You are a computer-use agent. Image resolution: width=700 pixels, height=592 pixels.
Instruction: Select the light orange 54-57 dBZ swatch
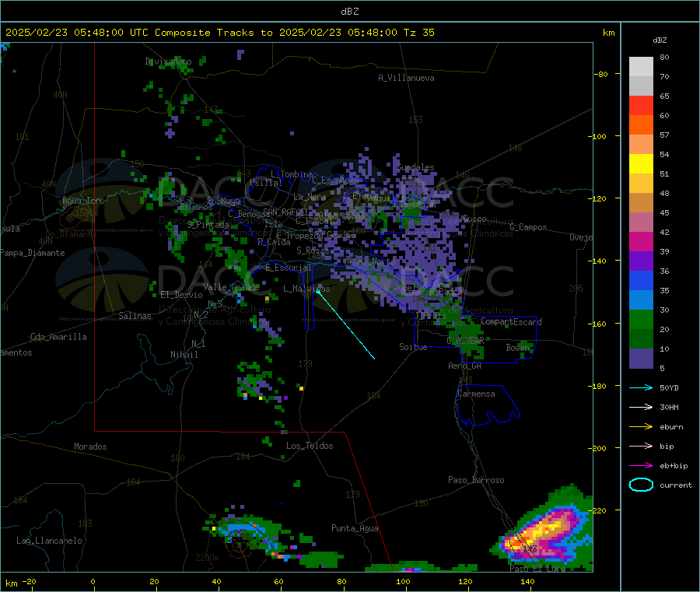point(641,144)
